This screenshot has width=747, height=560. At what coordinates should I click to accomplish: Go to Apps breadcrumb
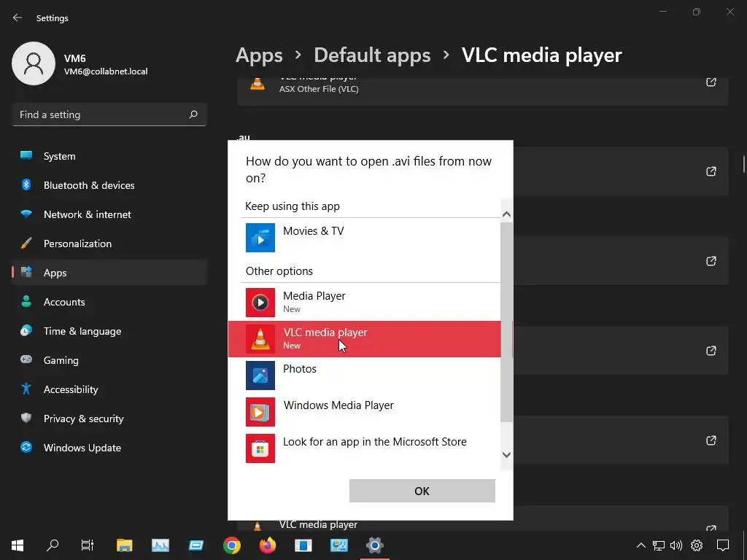tap(259, 55)
